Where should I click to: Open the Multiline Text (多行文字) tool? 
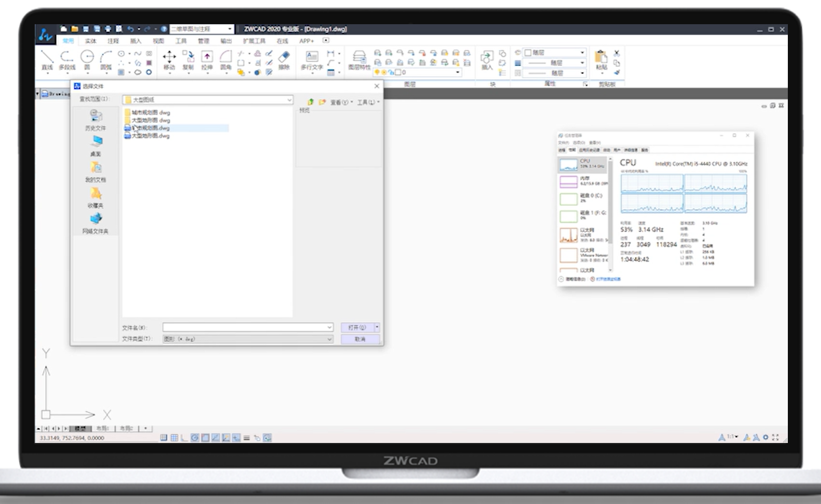click(x=312, y=58)
